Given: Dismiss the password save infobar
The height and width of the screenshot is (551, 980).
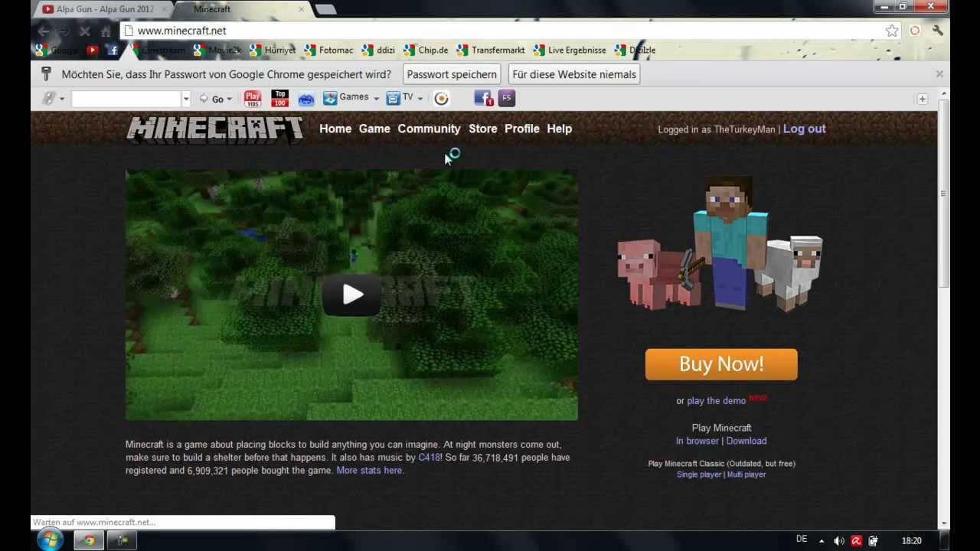Looking at the screenshot, I should 939,74.
